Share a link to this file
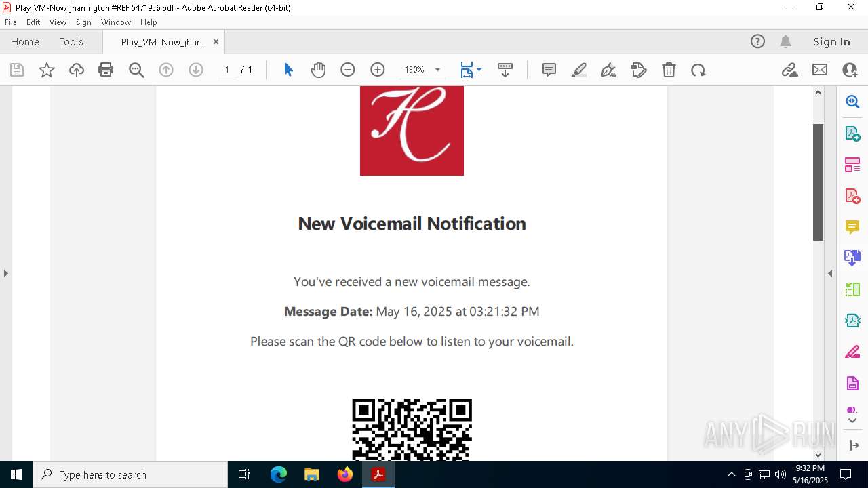 click(790, 70)
